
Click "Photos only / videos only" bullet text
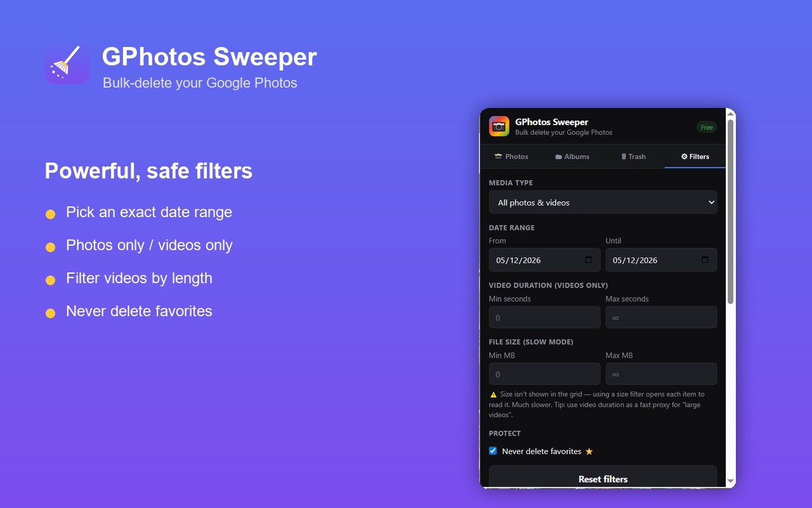[149, 245]
